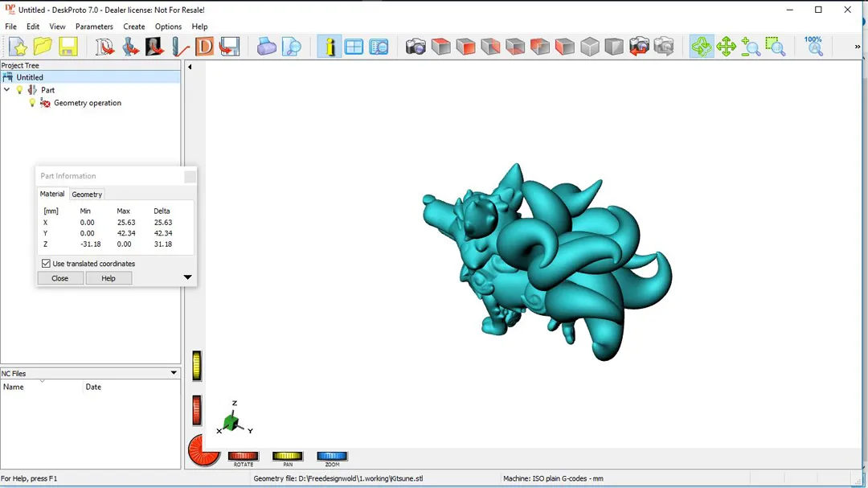Activate the green four-arrow pan mode icon

pos(726,47)
